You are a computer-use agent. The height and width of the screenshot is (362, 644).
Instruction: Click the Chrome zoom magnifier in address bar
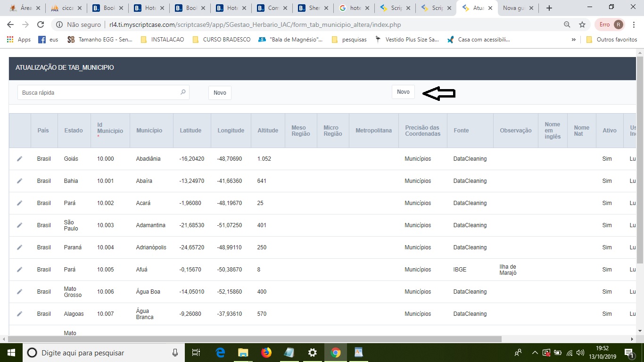point(567,25)
